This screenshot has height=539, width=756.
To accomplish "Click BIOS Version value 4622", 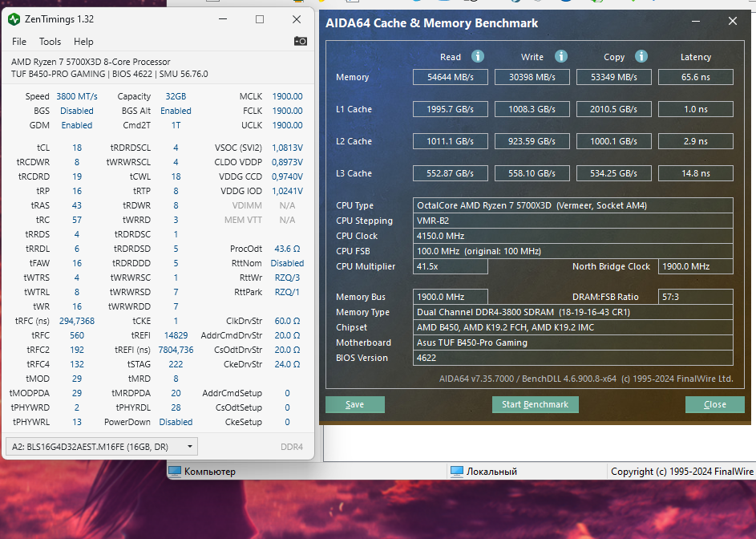I will pyautogui.click(x=572, y=358).
